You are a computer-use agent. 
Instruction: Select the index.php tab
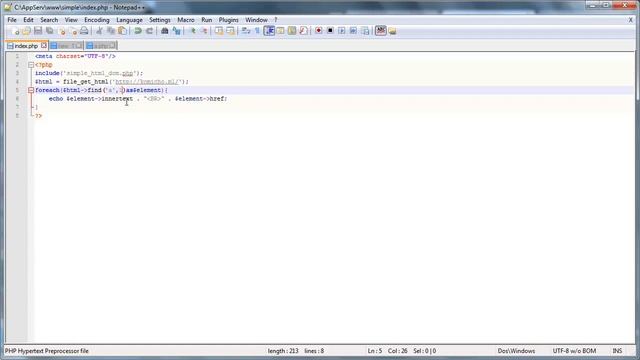(x=27, y=46)
